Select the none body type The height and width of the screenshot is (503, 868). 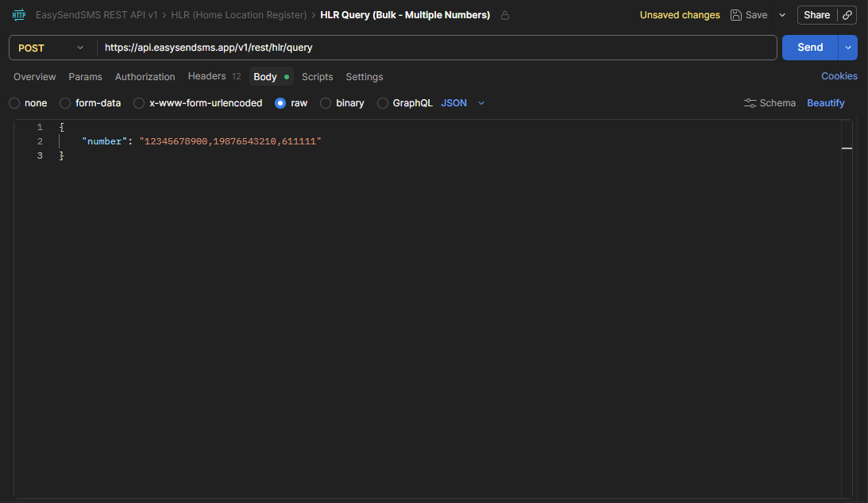(14, 103)
